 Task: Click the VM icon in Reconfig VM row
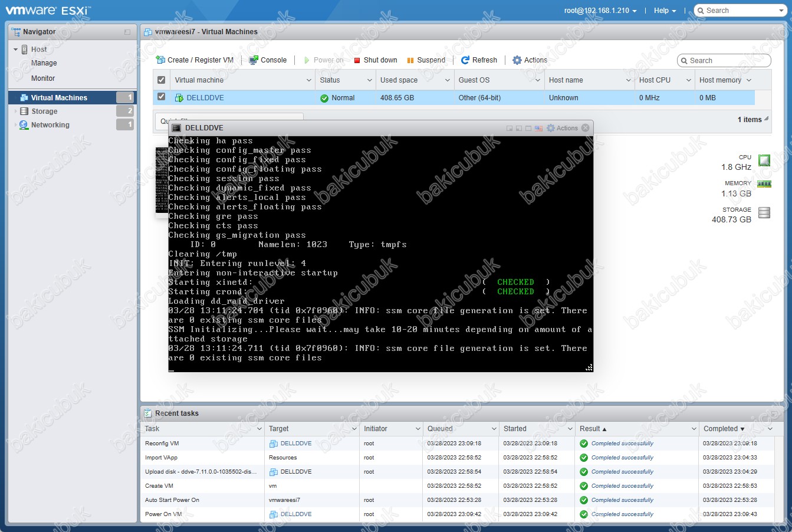click(274, 444)
